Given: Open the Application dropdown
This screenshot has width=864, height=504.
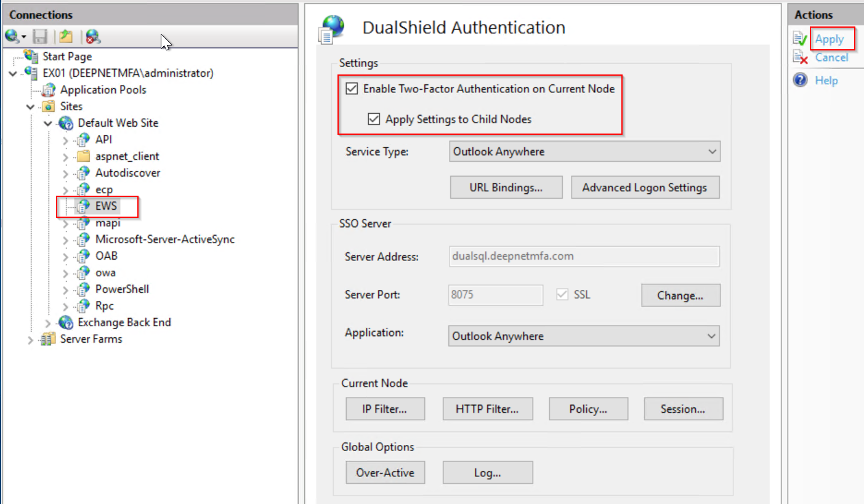Looking at the screenshot, I should (x=584, y=336).
